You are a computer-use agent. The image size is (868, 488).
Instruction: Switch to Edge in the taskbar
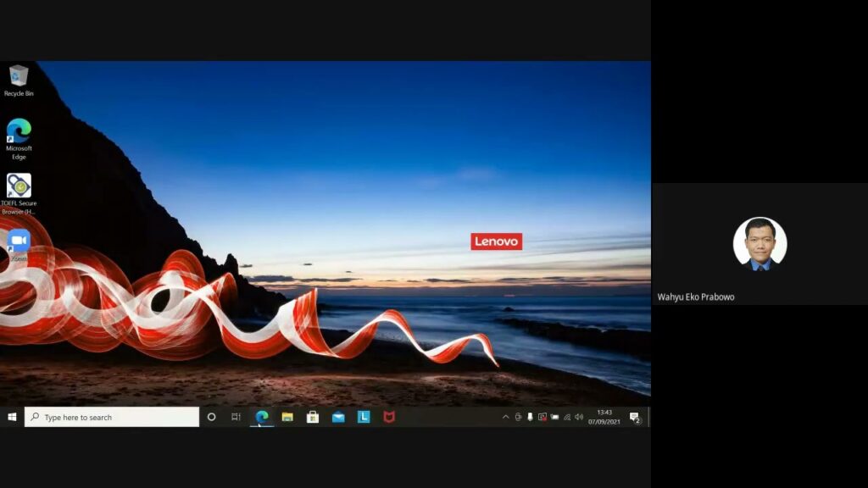pyautogui.click(x=262, y=417)
